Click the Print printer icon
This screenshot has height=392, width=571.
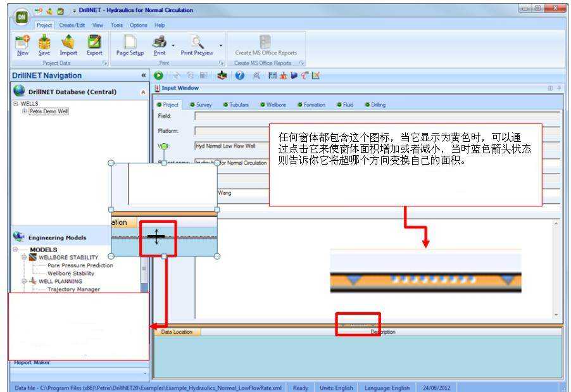pyautogui.click(x=160, y=42)
